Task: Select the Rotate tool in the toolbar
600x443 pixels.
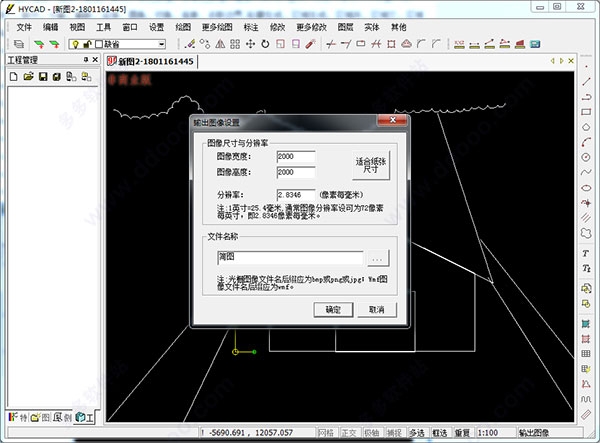Action: 265,44
